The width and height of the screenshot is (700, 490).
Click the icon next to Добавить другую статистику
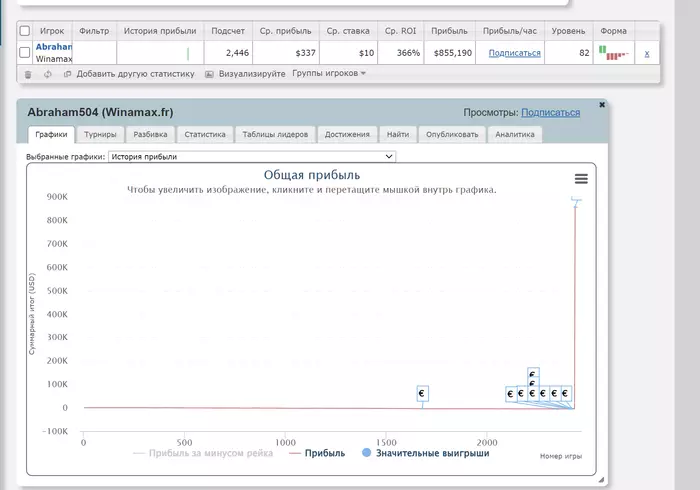coord(67,74)
